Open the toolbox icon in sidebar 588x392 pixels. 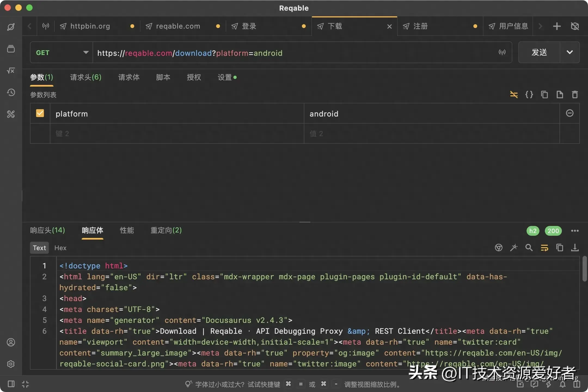click(11, 114)
